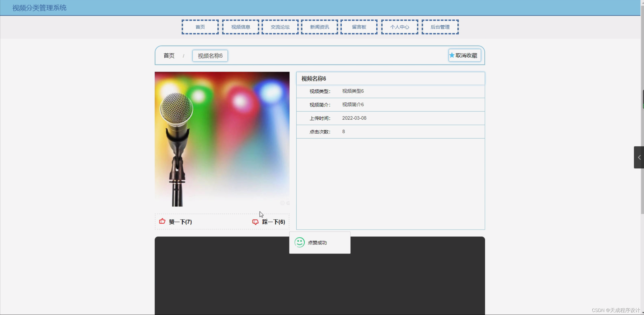Click the thumbs-down icon to dislike the video
The width and height of the screenshot is (644, 315).
[x=255, y=222]
